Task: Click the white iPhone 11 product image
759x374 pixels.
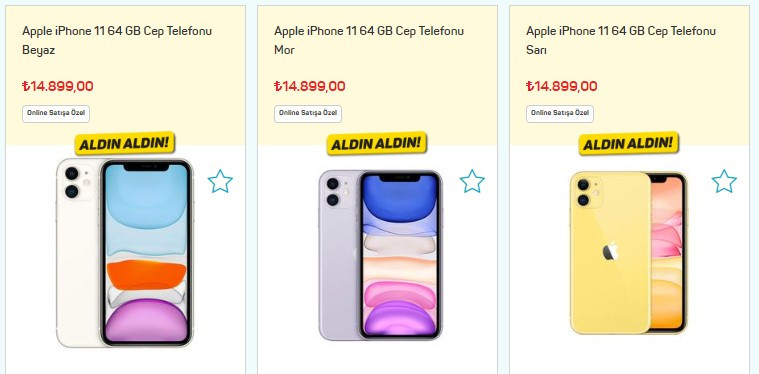Action: pos(124,253)
